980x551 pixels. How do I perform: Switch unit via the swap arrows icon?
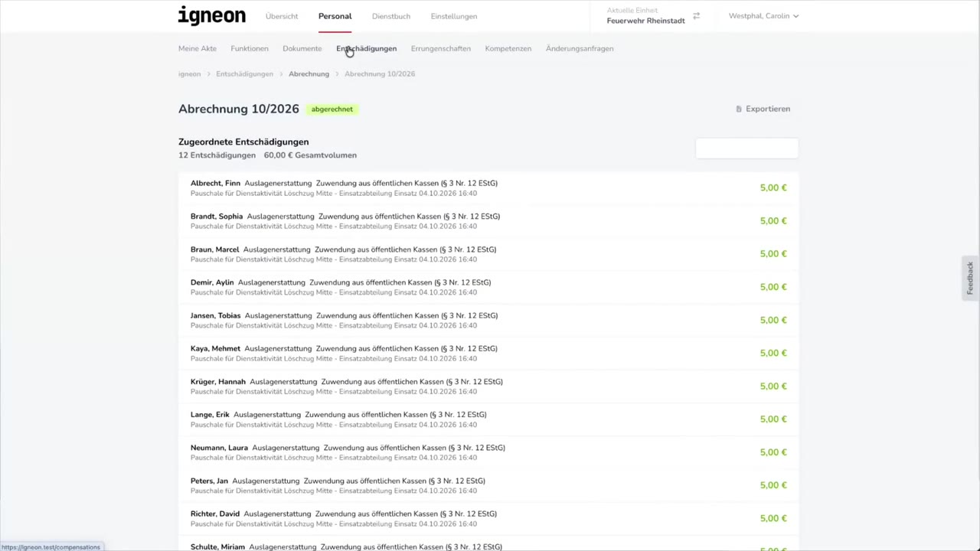(x=696, y=16)
